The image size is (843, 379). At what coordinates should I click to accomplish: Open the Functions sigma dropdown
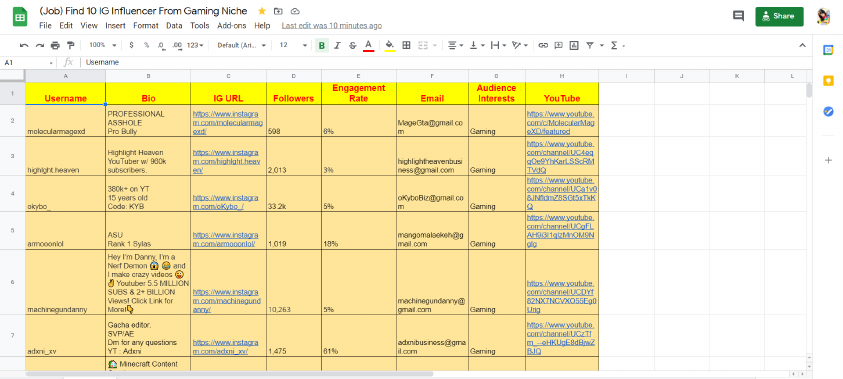tap(618, 46)
